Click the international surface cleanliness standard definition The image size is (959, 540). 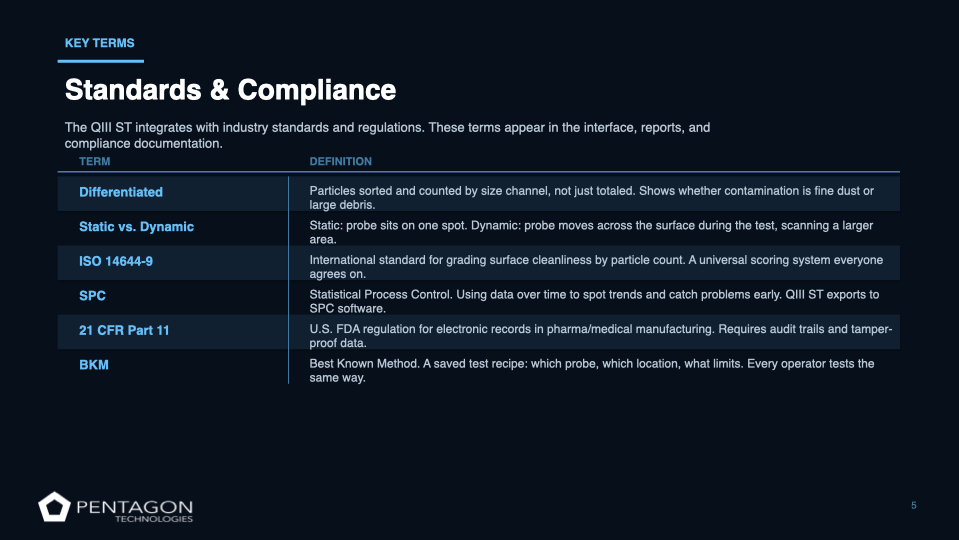pos(596,266)
